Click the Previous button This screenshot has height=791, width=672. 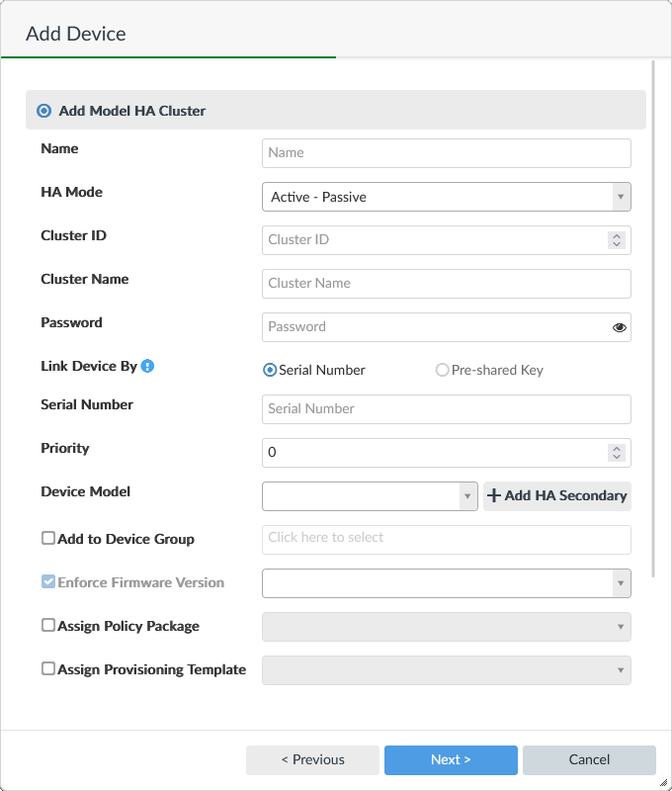(312, 759)
